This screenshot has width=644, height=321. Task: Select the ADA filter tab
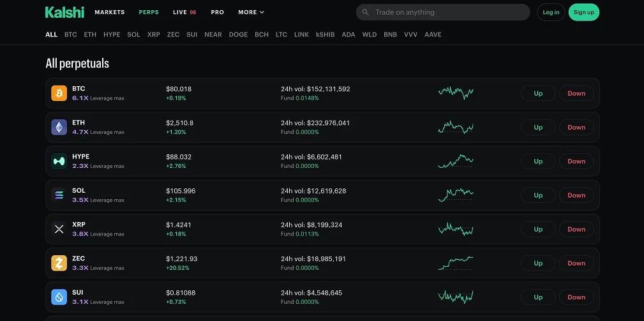click(x=348, y=34)
